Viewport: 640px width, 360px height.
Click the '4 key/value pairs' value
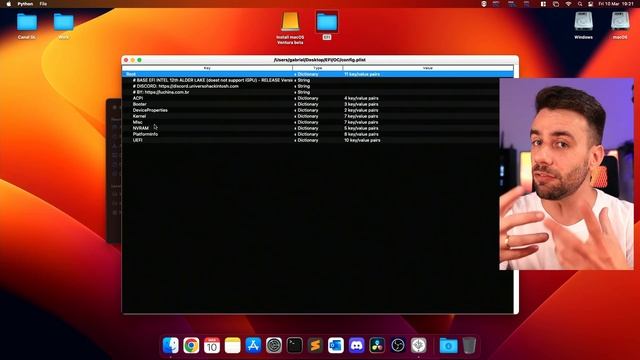361,98
